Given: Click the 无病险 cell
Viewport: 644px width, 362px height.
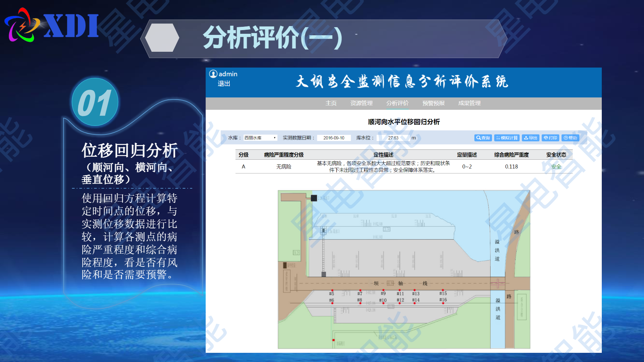Looking at the screenshot, I should [283, 167].
